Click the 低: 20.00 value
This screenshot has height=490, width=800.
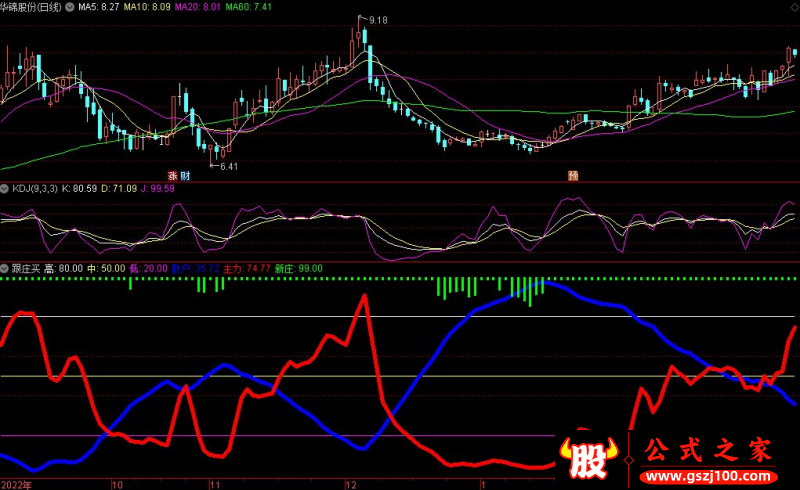pos(148,268)
